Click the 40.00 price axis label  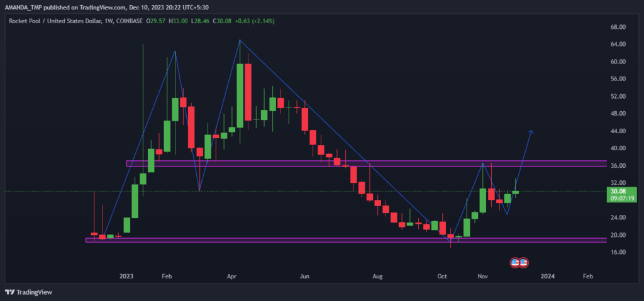point(618,148)
